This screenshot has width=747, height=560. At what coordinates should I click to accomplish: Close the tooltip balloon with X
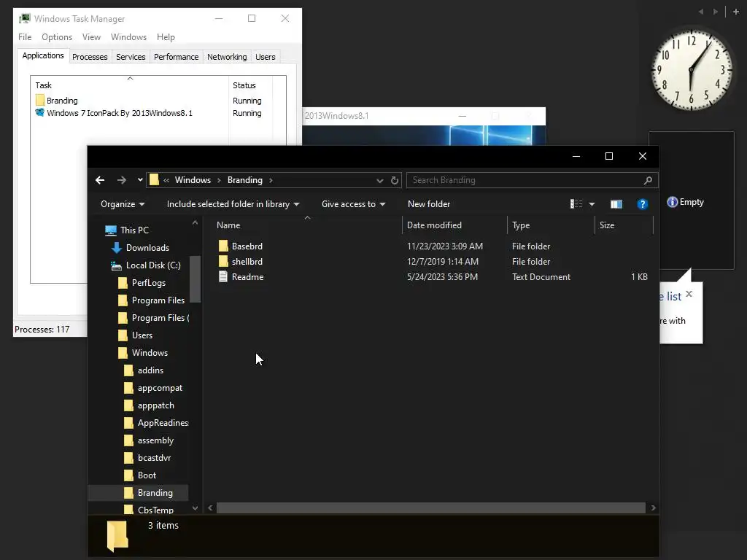click(x=689, y=294)
